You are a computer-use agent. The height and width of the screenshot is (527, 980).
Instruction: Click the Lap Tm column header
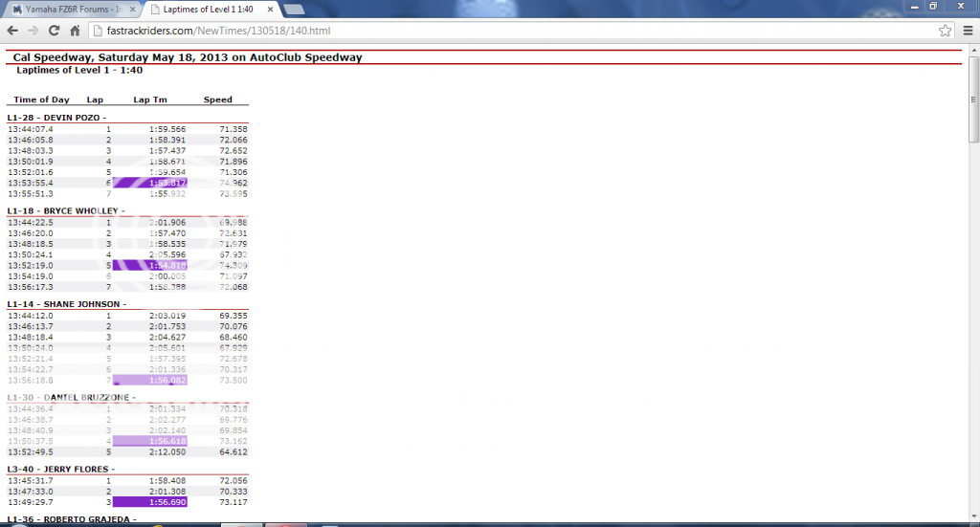[150, 99]
